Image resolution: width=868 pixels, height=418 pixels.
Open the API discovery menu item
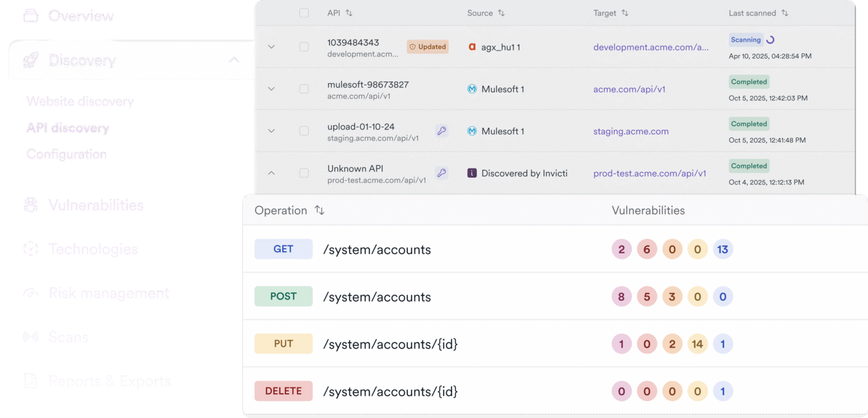pyautogui.click(x=67, y=128)
